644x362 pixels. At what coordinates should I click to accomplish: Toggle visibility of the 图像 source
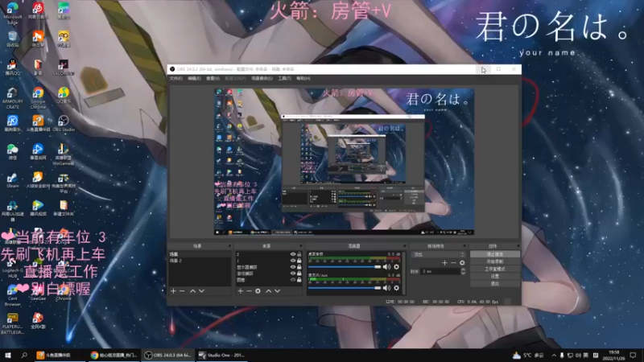pyautogui.click(x=293, y=280)
